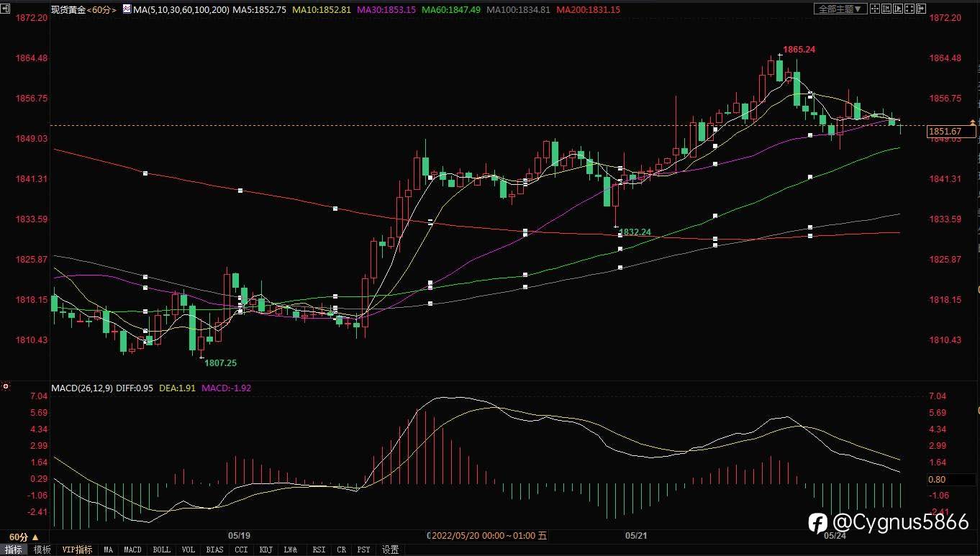The height and width of the screenshot is (556, 980).
Task: Select the PSY indicator tab
Action: 363,550
